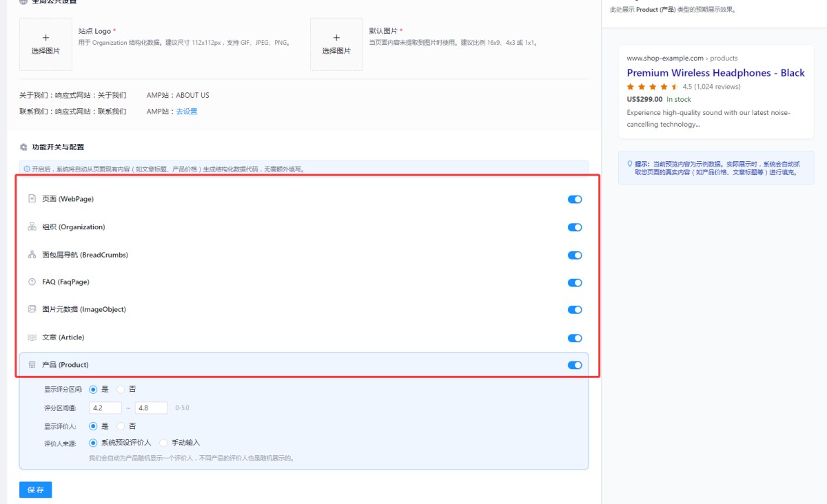Open Premium Wireless Headphones preview title
Screen dimensions: 827x504
[715, 73]
